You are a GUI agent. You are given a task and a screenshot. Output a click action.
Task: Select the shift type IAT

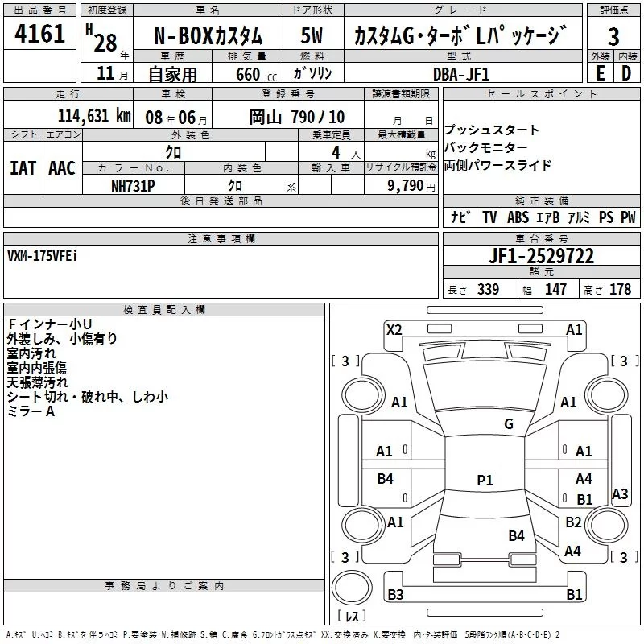pos(23,168)
